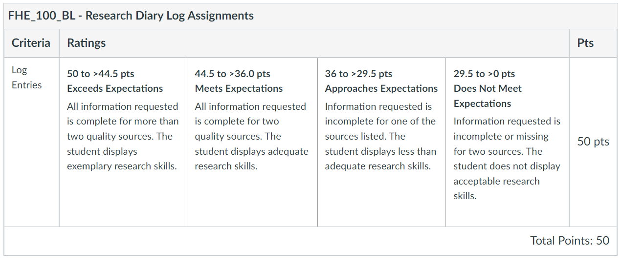The height and width of the screenshot is (268, 644).
Task: Click the less than adequate research description
Action: pos(381,136)
